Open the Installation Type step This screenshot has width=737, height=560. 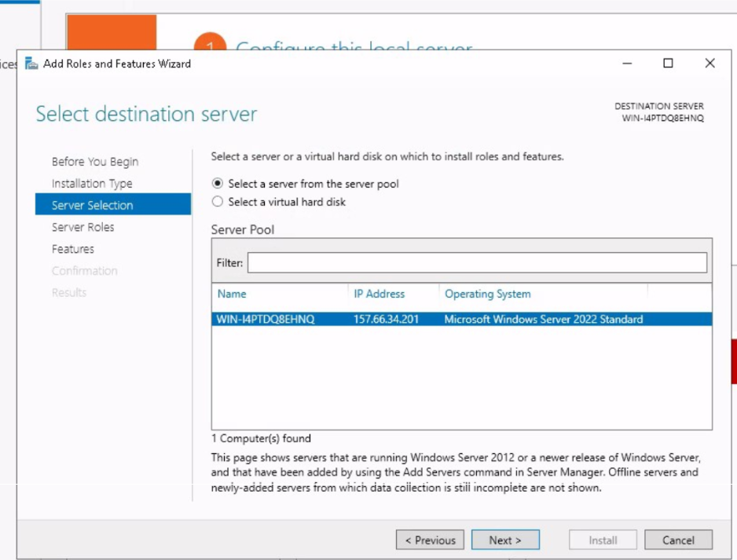point(92,184)
